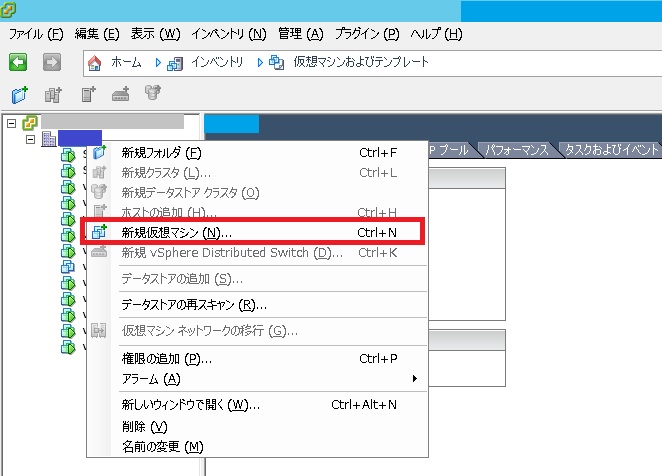Image resolution: width=662 pixels, height=476 pixels.
Task: Switch to the タスクおよびイベント tab
Action: point(610,150)
